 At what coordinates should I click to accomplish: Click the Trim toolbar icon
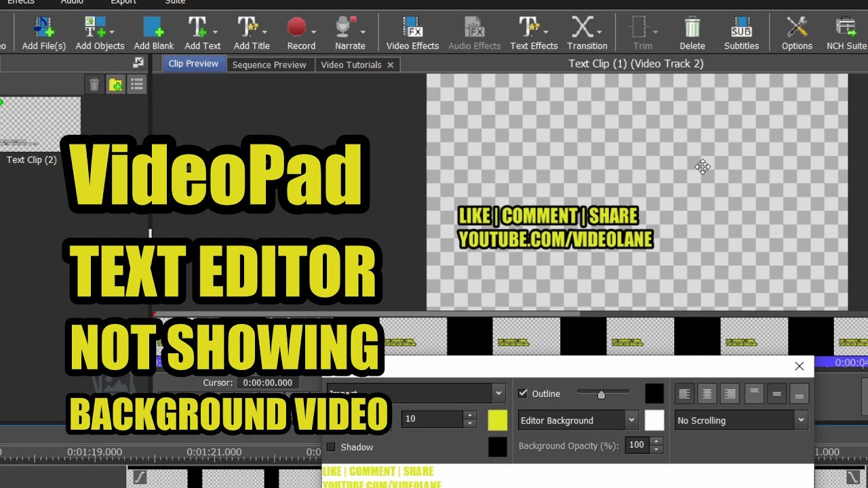click(x=639, y=27)
